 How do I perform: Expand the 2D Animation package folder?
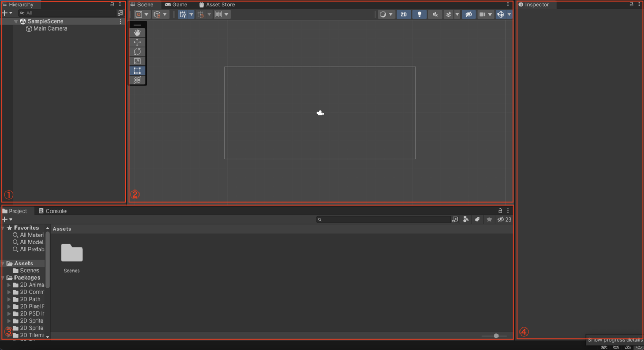8,285
